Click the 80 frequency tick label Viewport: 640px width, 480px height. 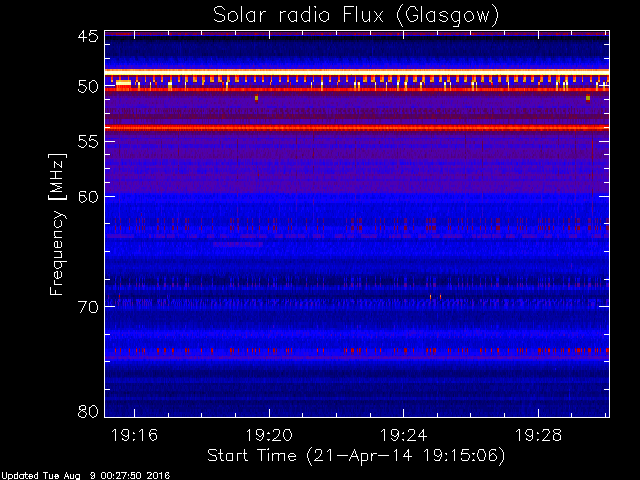88,411
